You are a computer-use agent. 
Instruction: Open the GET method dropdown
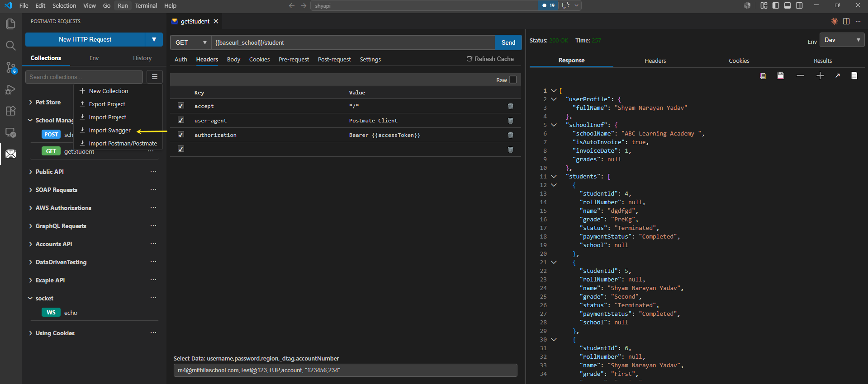pos(191,42)
